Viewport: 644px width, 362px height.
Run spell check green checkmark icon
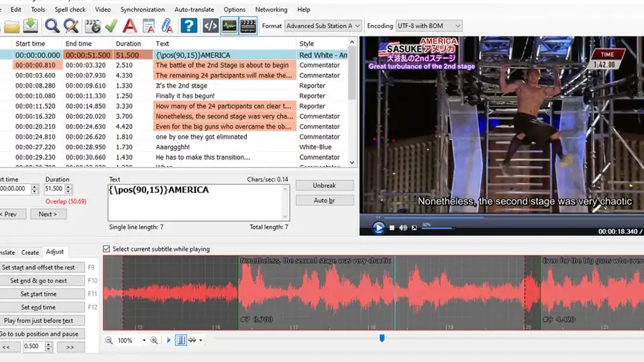tap(111, 26)
